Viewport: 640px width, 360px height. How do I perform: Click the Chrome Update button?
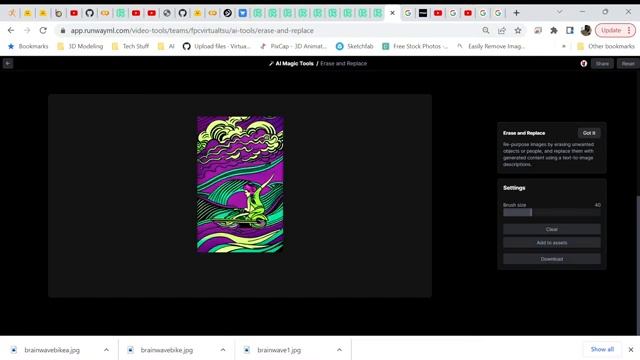click(x=611, y=30)
